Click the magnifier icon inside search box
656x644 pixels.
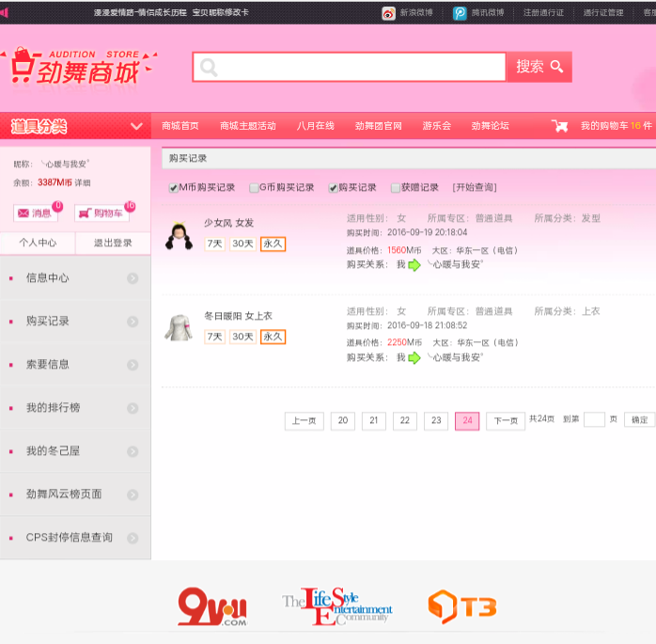click(209, 68)
